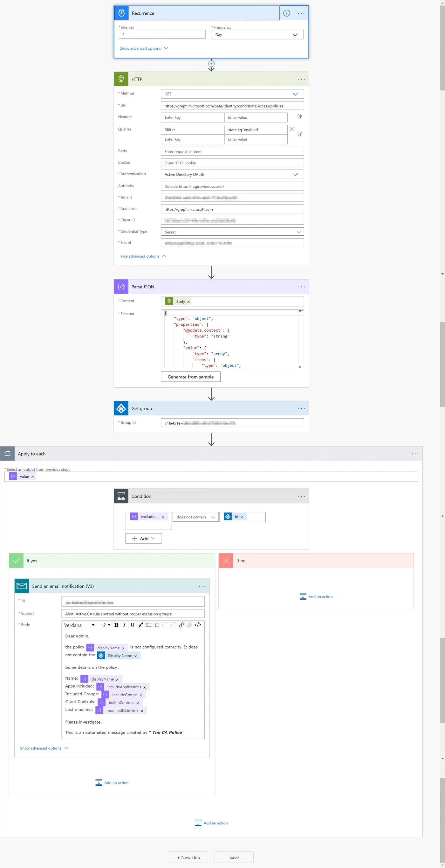Add an action in If yes branch
Image resolution: width=445 pixels, height=868 pixels.
112,782
